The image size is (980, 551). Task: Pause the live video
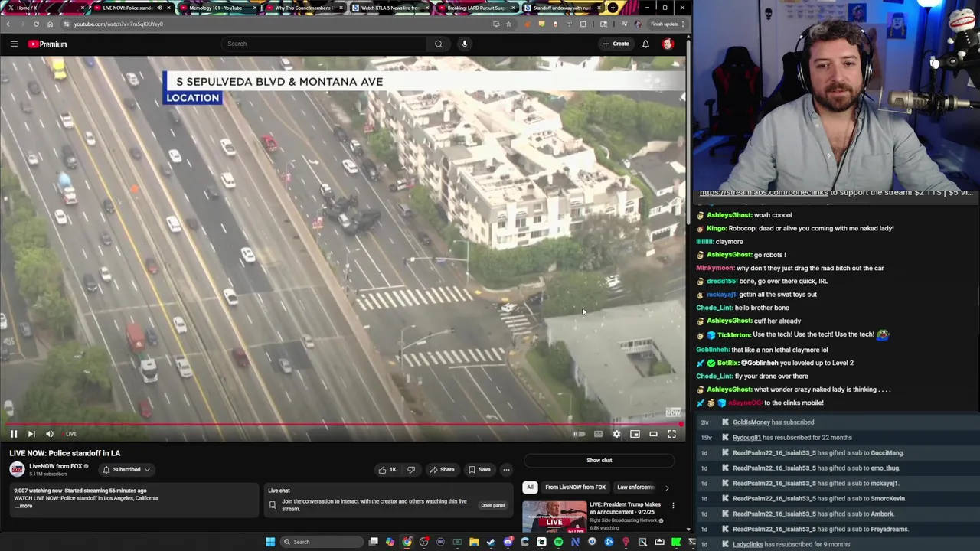(14, 434)
